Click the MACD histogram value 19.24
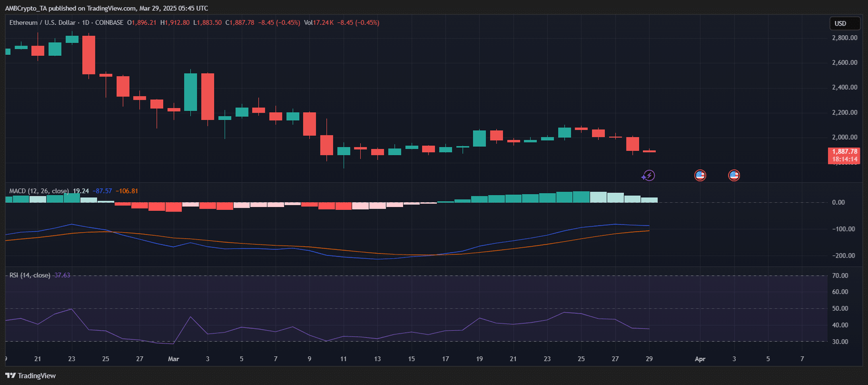Viewport: 868px width, 385px height. click(x=81, y=191)
